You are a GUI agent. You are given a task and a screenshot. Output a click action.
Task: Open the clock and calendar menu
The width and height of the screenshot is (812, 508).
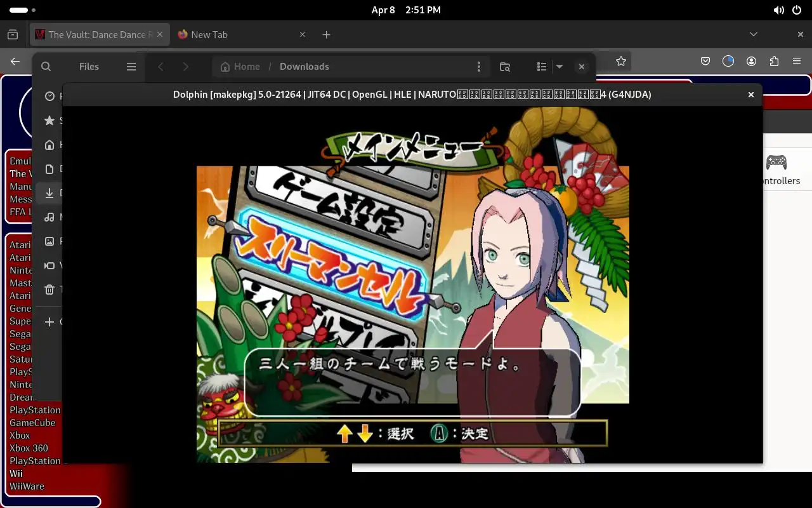pos(406,10)
